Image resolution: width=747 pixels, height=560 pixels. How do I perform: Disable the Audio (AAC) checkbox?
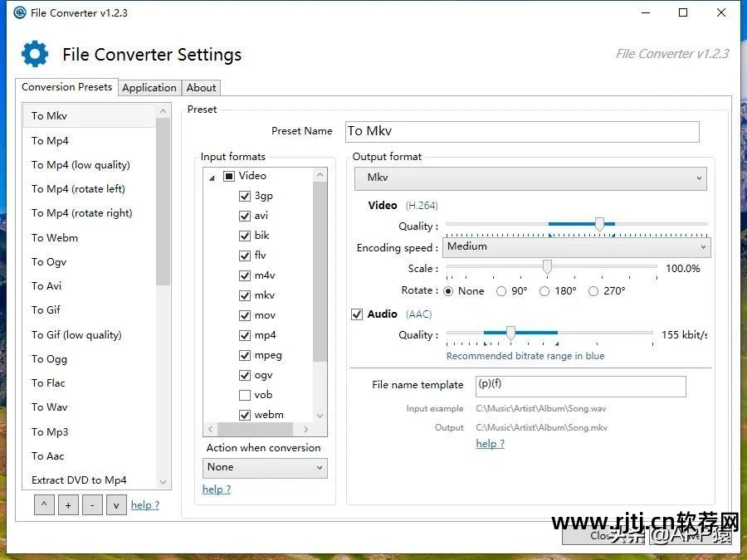(357, 314)
